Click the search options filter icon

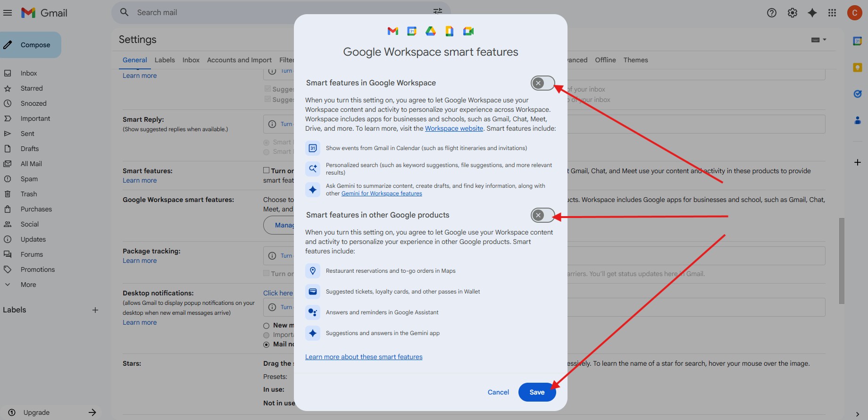pos(438,11)
